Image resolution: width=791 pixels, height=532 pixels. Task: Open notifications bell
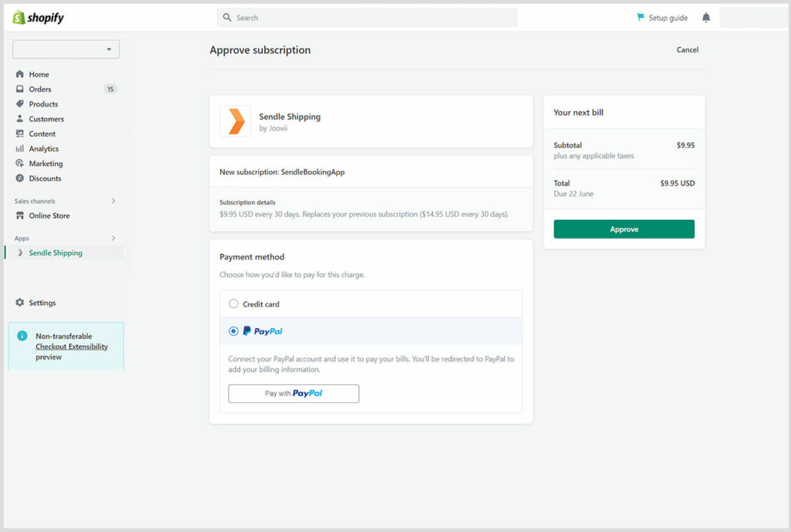[x=706, y=18]
